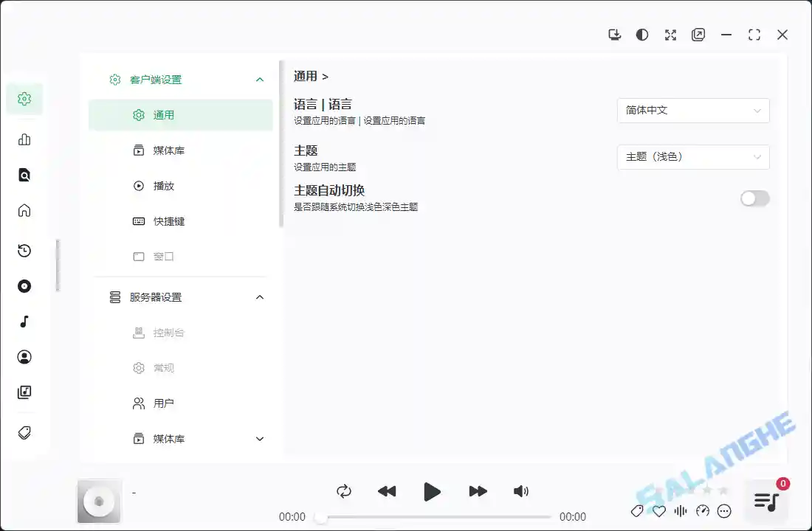
Task: Toggle dark mode via the top contrast icon
Action: [642, 35]
